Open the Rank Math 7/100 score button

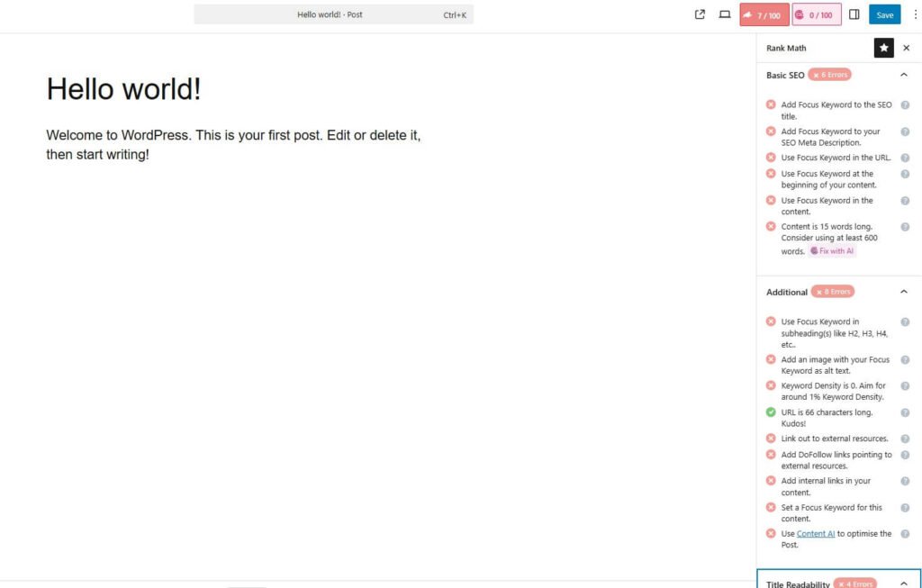click(x=764, y=14)
